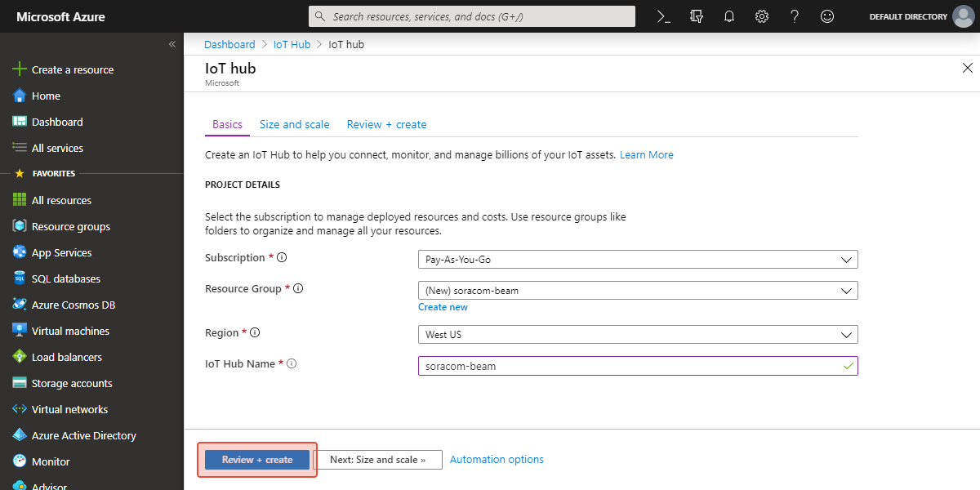Viewport: 980px width, 490px height.
Task: Close the IoT hub blade
Action: pos(968,68)
